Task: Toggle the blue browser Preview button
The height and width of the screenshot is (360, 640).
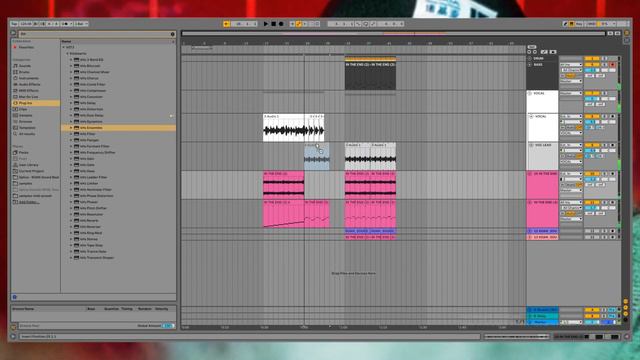Action: 15,297
